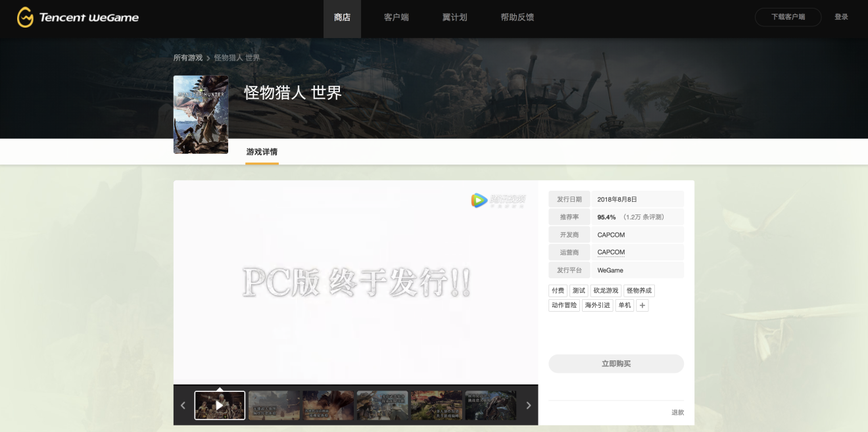
Task: Select the fifth media thumbnail
Action: [x=437, y=406]
